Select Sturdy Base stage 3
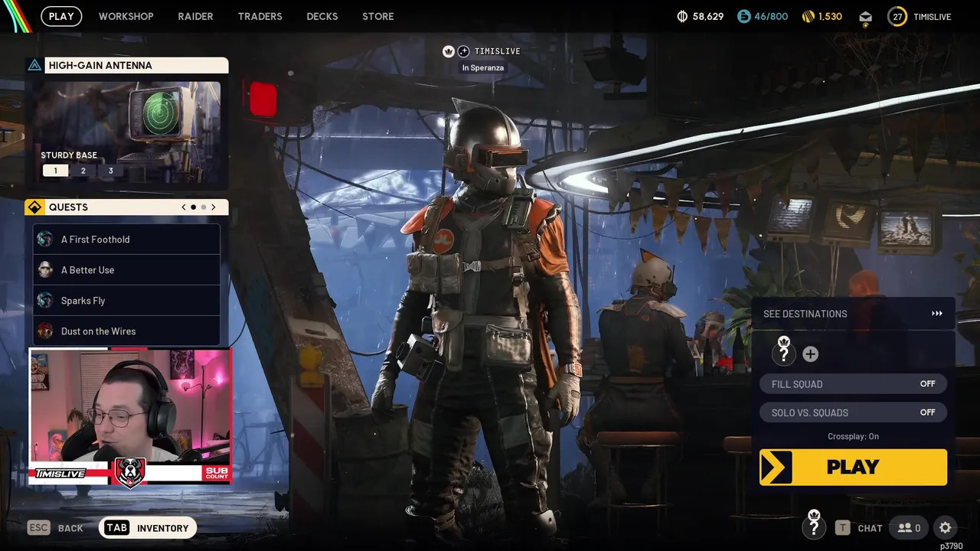This screenshot has height=551, width=980. pos(111,171)
